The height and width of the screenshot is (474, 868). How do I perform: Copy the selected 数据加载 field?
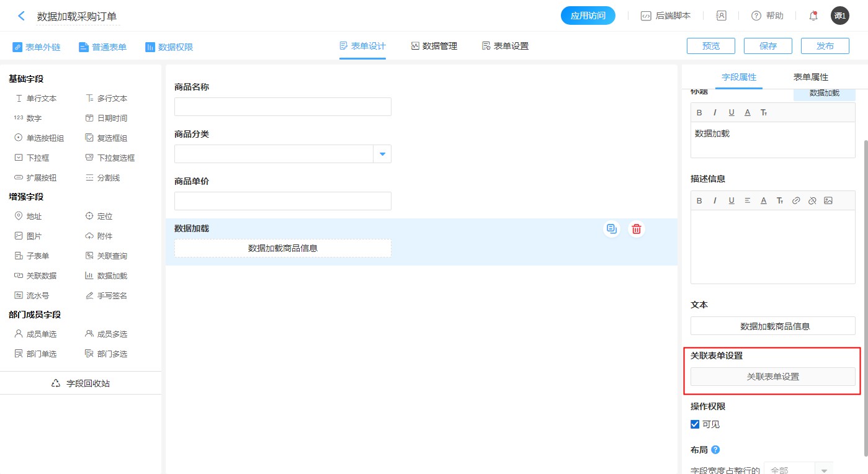(612, 230)
